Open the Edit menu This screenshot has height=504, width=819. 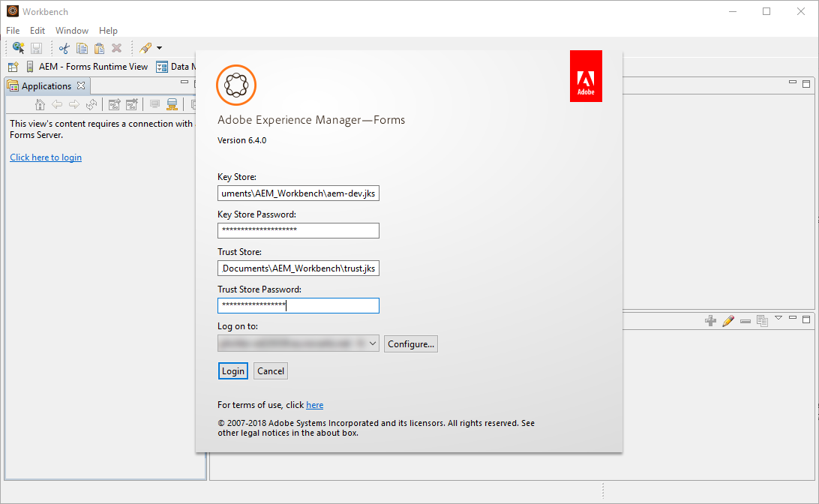point(37,30)
